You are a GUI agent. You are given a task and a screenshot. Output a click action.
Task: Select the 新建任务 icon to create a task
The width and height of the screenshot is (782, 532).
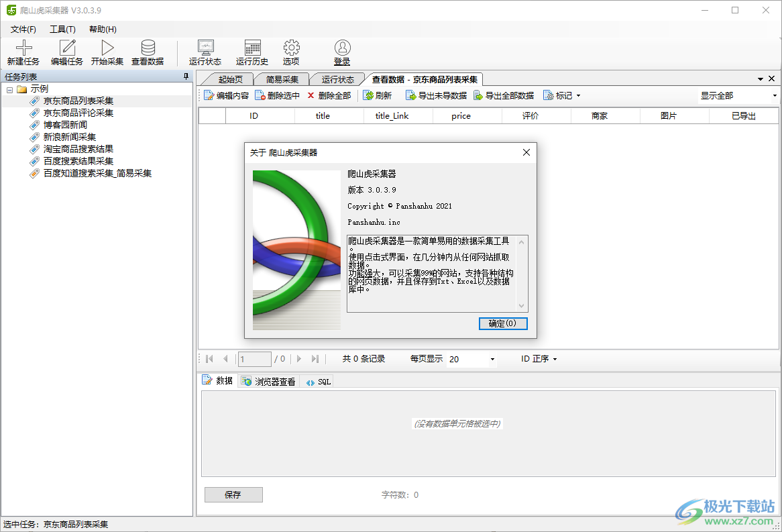[23, 52]
